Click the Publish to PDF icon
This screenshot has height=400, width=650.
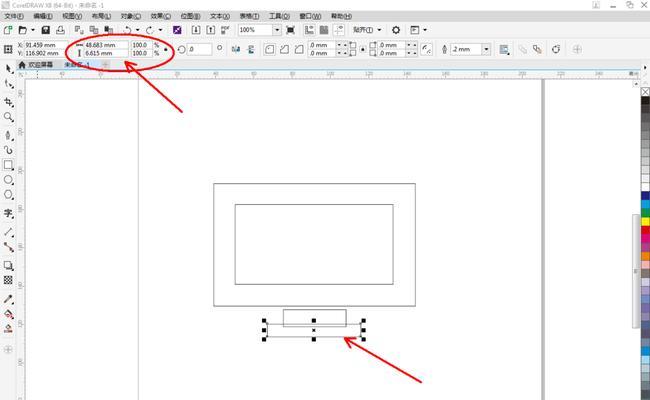(x=225, y=30)
